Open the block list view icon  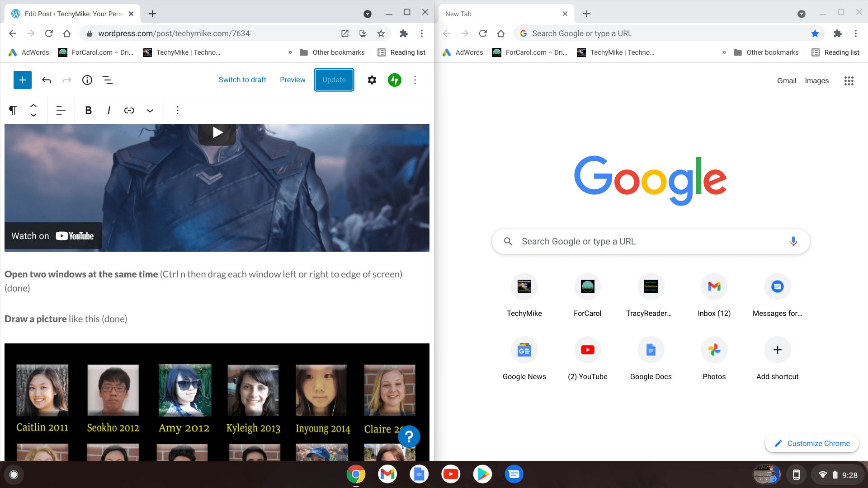click(107, 80)
